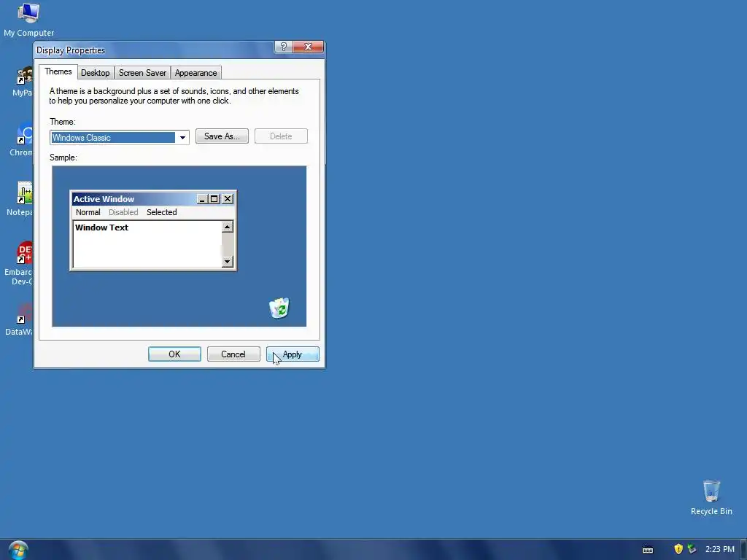Click the Apply button
The width and height of the screenshot is (747, 560).
[293, 354]
